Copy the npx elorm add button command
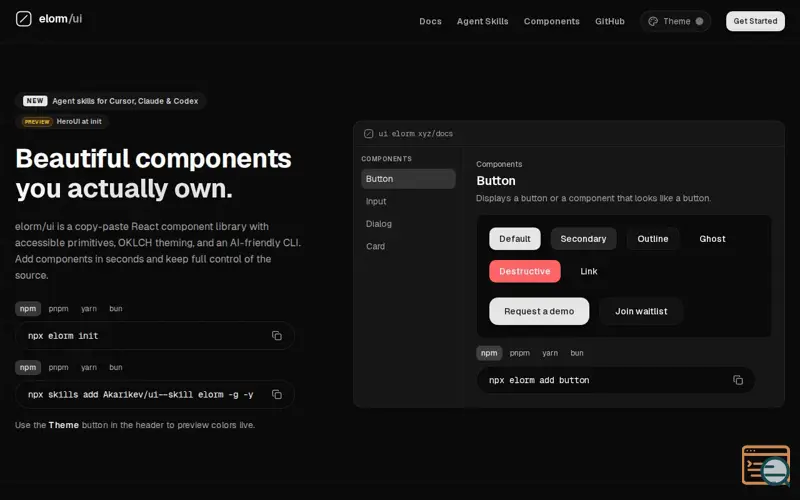This screenshot has width=800, height=500. [x=738, y=380]
